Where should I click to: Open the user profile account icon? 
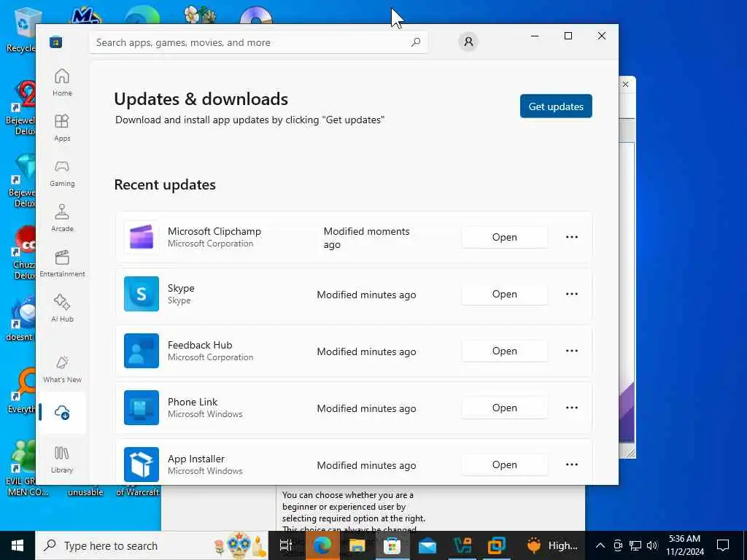coord(468,42)
